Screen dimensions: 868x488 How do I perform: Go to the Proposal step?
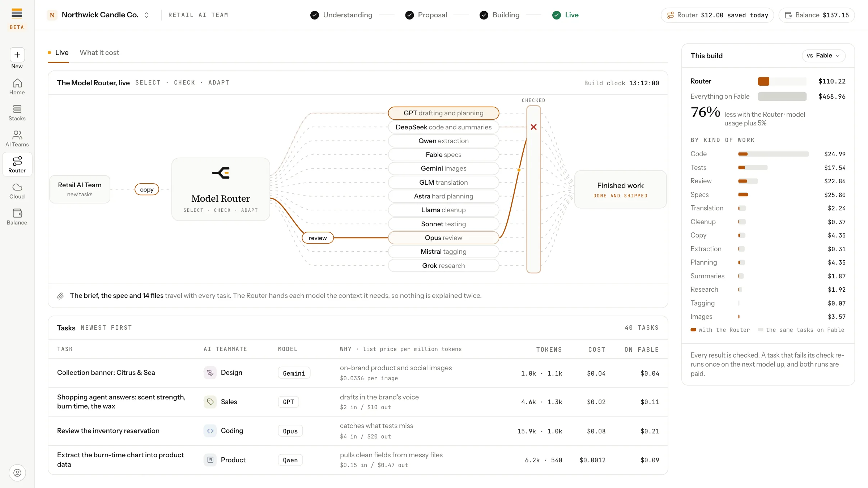(426, 15)
